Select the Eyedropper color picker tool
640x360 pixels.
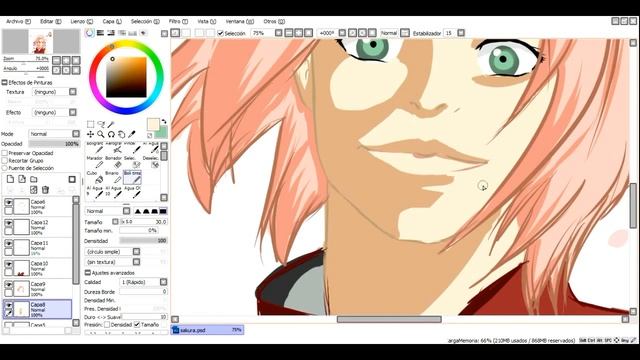pyautogui.click(x=131, y=134)
